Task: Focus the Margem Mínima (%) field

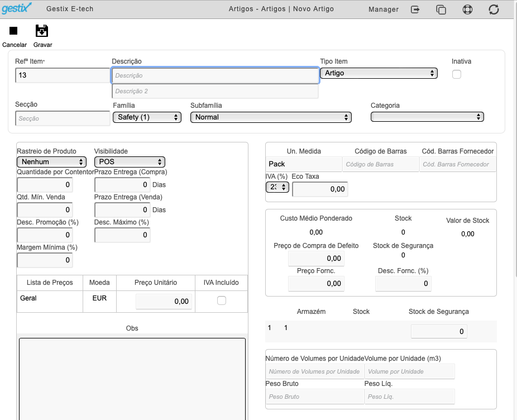Action: 45,260
